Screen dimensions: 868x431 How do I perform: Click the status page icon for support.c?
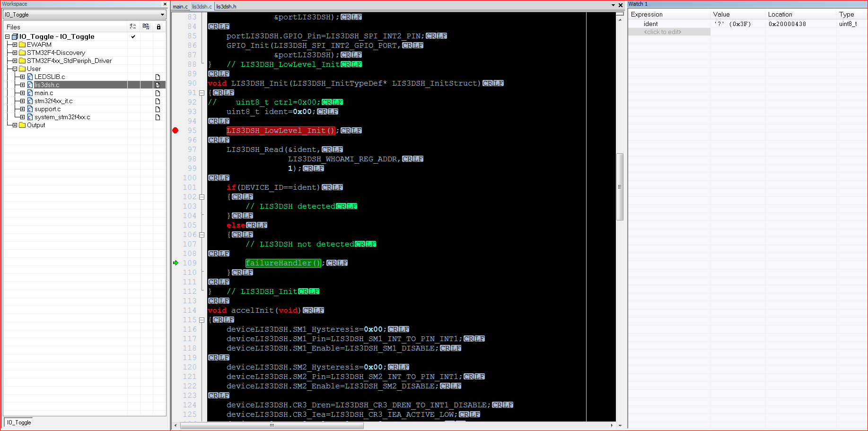click(x=158, y=109)
